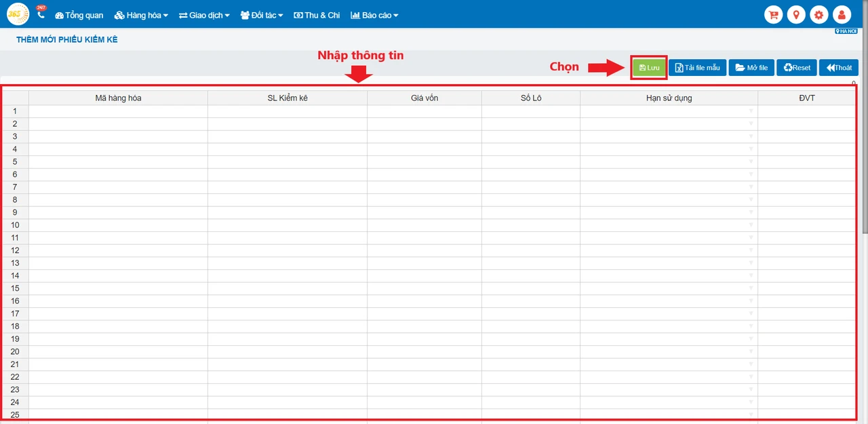Open Hạn sử dụng dropdown arrow in row 15
This screenshot has width=868, height=424.
(751, 288)
